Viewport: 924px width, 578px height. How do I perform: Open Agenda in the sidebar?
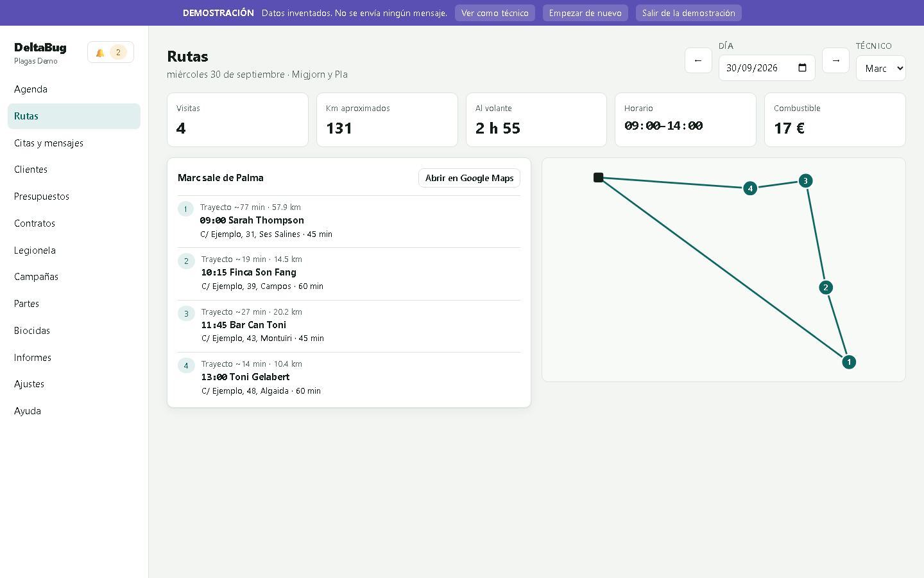74,89
